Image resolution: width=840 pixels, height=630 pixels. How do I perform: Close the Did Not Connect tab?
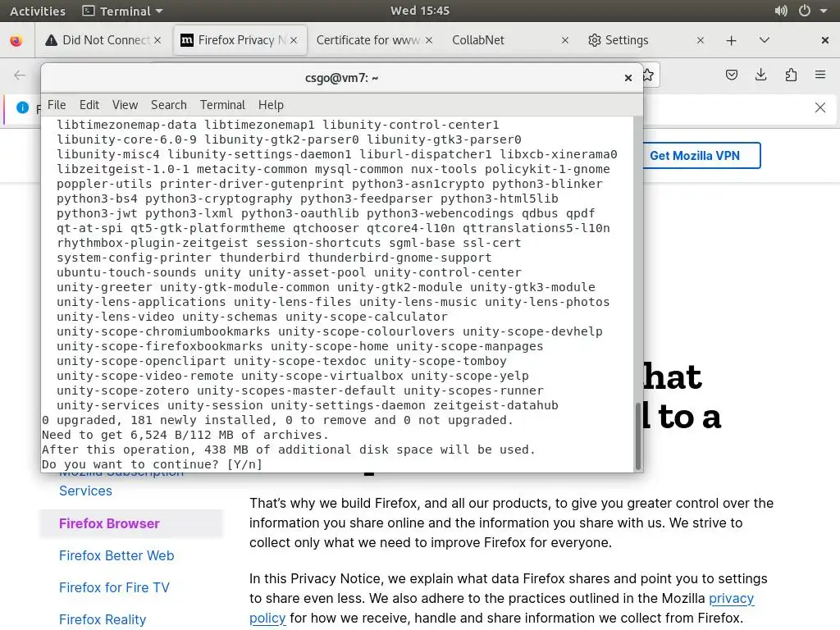[157, 41]
